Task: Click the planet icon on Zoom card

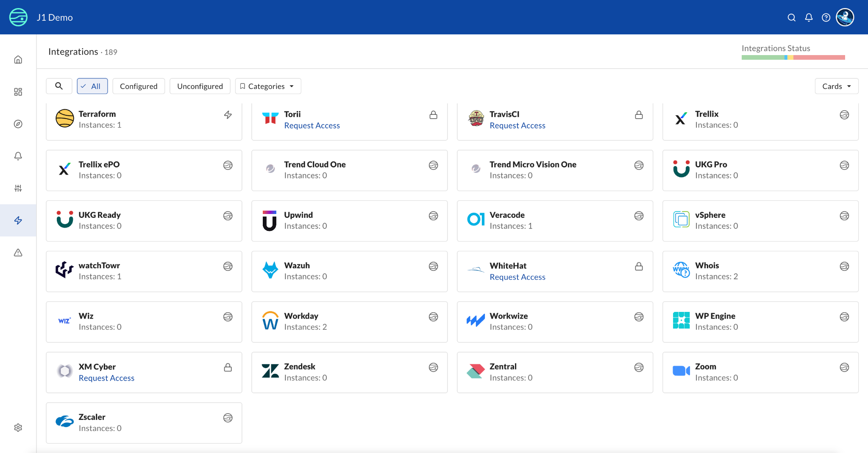Action: coord(844,367)
